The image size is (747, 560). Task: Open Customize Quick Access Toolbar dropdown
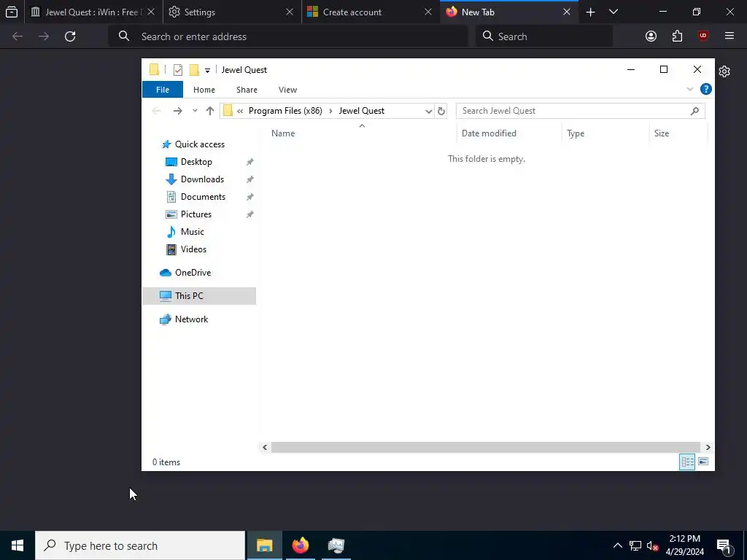click(207, 71)
